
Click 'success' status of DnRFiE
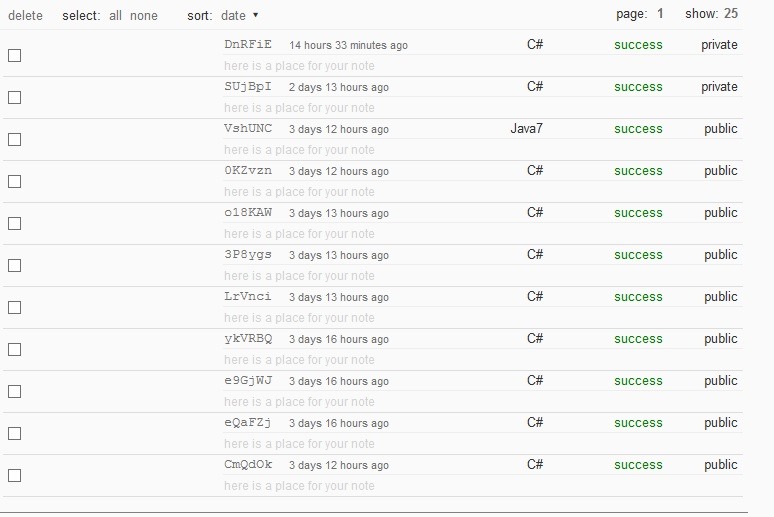638,45
